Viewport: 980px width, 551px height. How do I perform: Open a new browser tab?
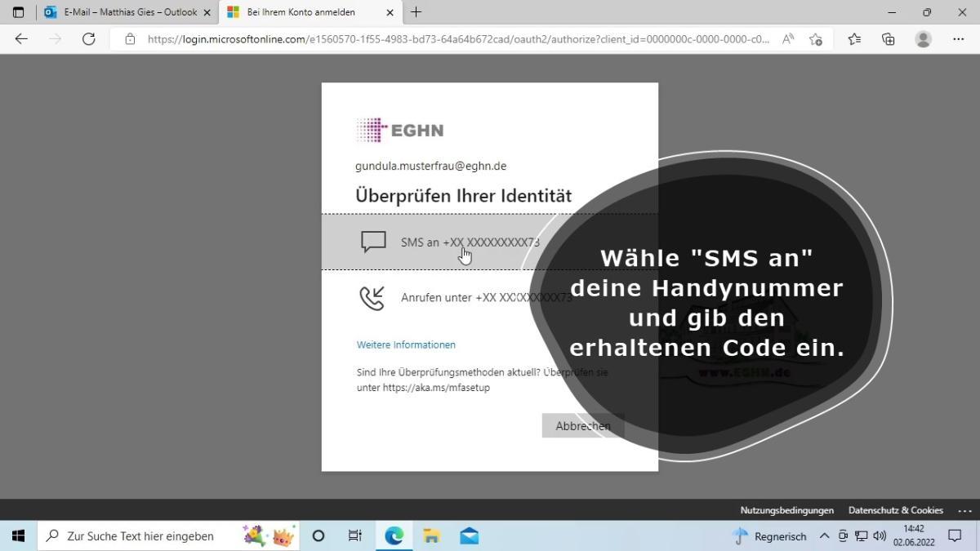(x=416, y=12)
